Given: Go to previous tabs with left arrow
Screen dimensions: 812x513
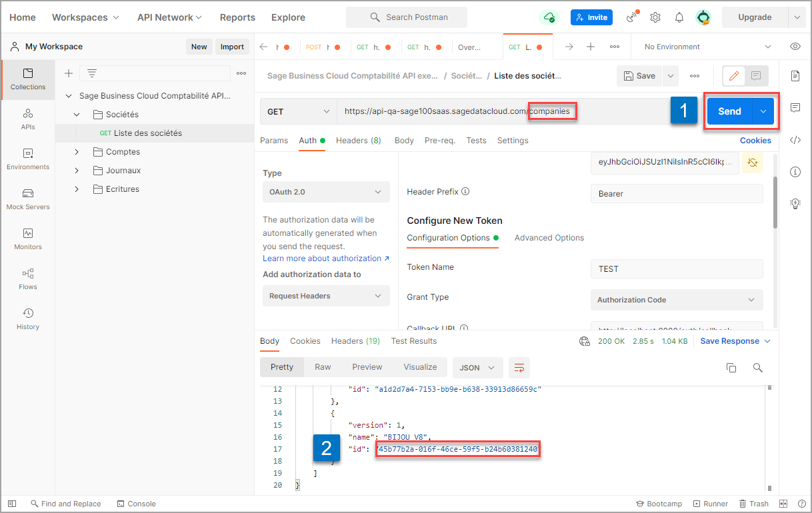Looking at the screenshot, I should pyautogui.click(x=263, y=47).
